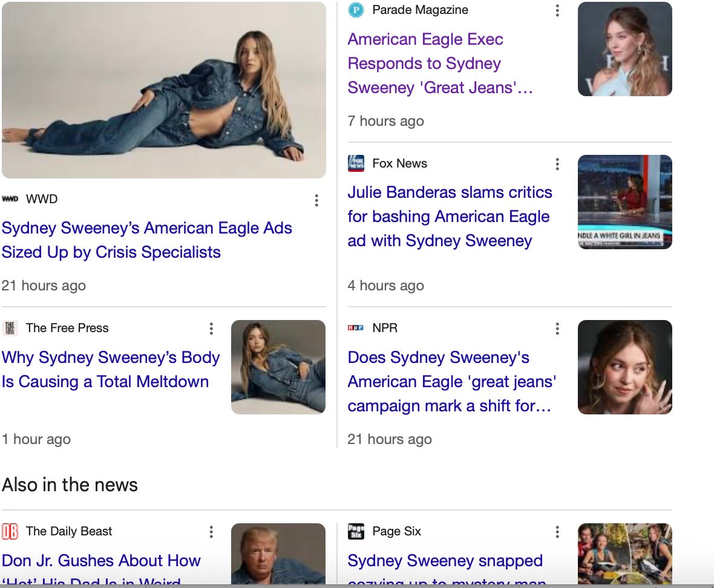Click 'The Daily Beast' source name

[69, 531]
